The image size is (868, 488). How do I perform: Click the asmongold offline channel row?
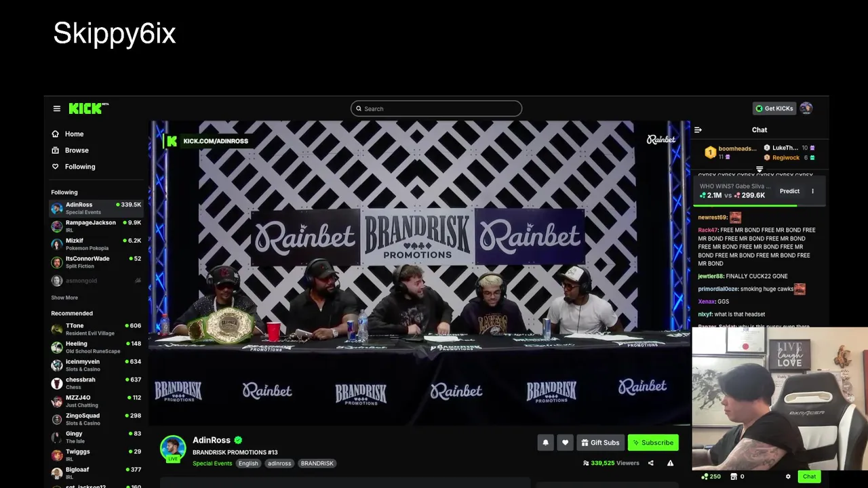(x=96, y=281)
